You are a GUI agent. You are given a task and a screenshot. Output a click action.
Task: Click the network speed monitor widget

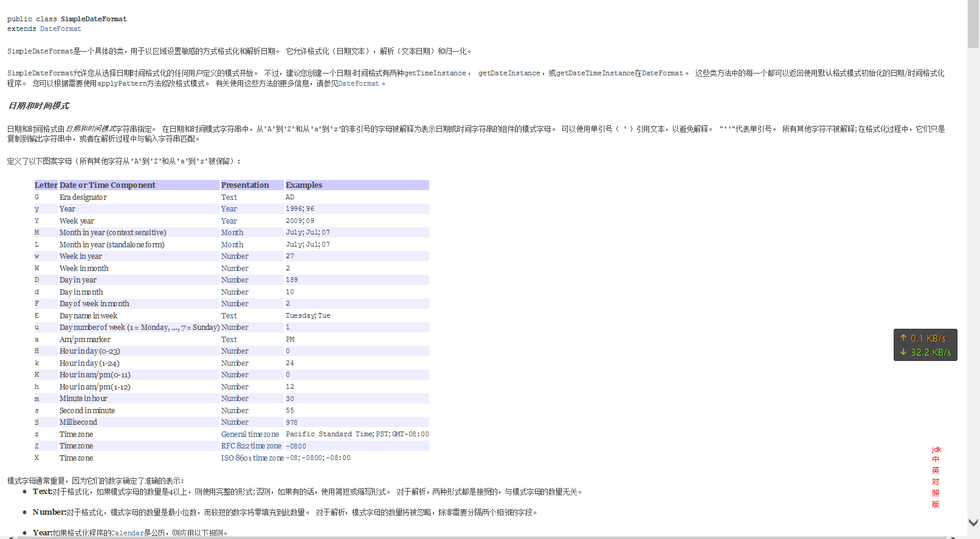point(925,345)
